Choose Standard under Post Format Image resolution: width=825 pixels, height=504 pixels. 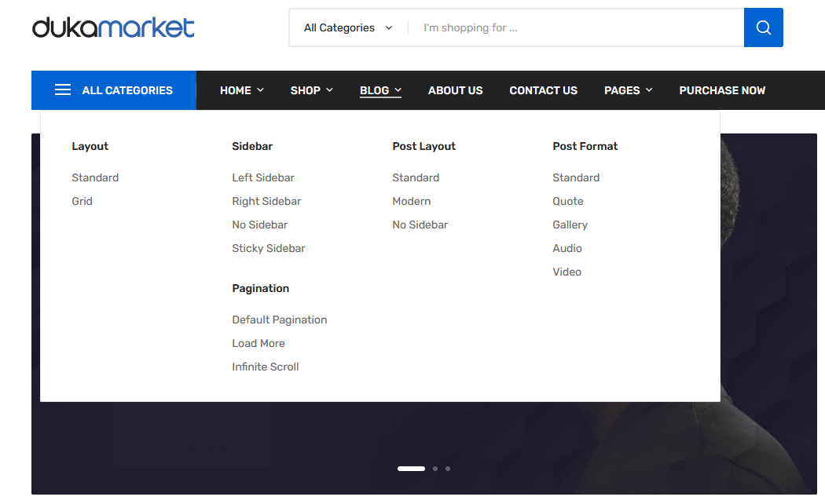point(576,177)
